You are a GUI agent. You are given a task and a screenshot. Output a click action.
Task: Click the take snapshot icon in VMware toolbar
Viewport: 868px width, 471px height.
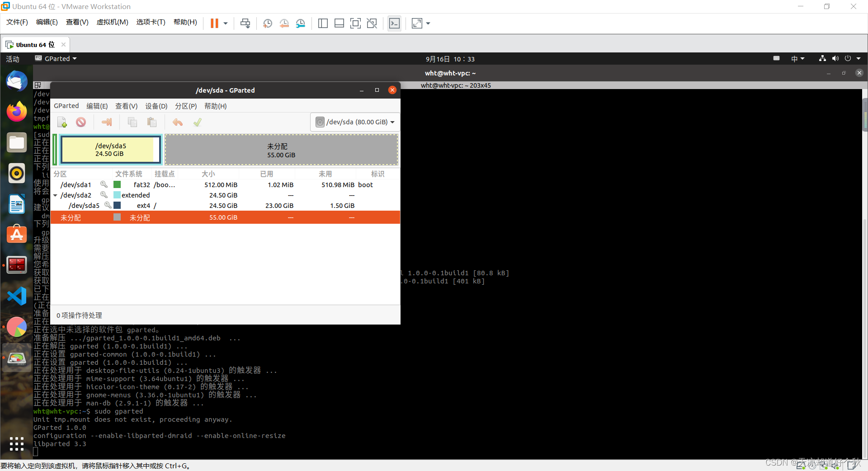coord(268,23)
